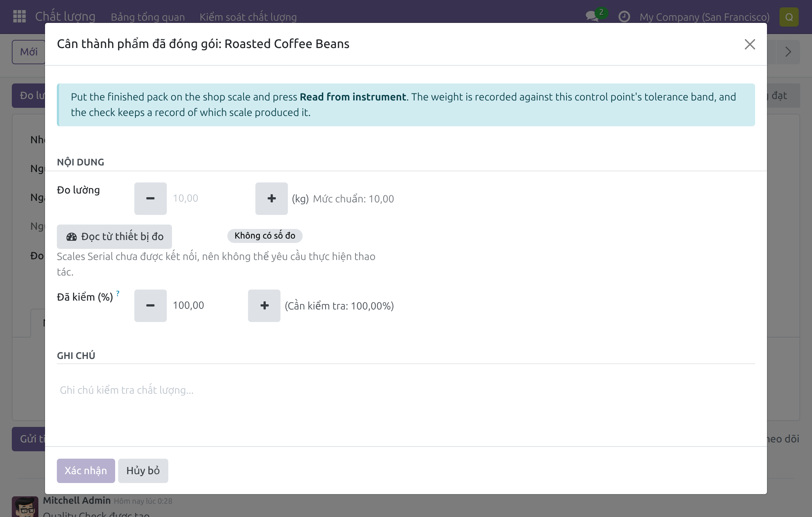The height and width of the screenshot is (517, 812).
Task: Click Mitchell Admin avatar thumbnail in chatter
Action: pos(25,507)
